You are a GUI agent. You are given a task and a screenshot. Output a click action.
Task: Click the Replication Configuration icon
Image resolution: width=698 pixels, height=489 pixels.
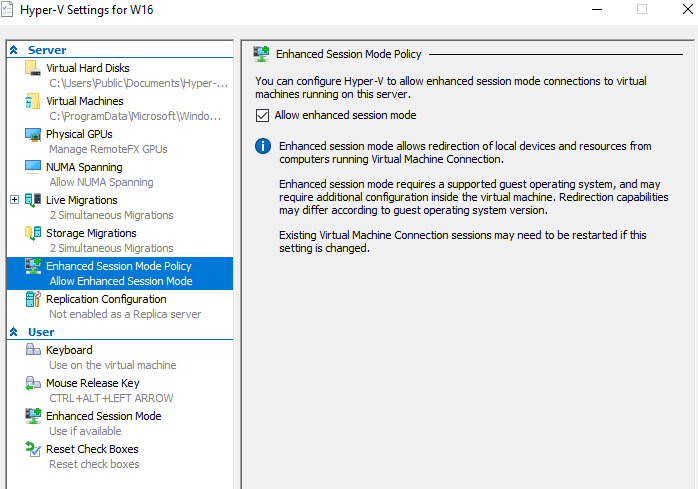pos(33,300)
